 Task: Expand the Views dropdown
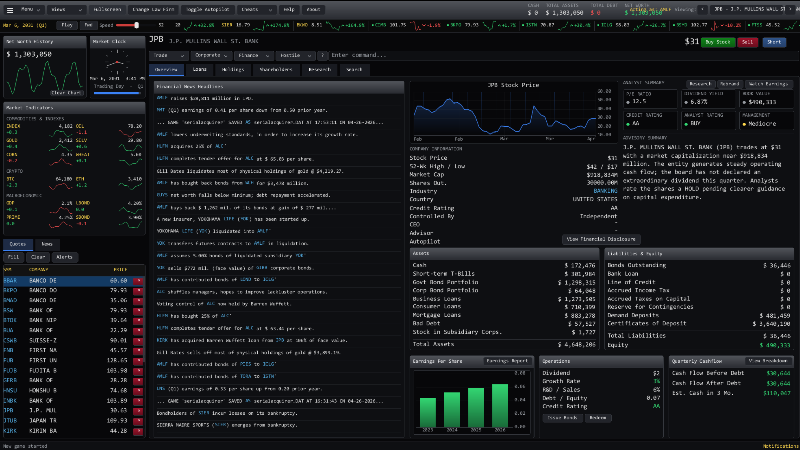pos(66,10)
